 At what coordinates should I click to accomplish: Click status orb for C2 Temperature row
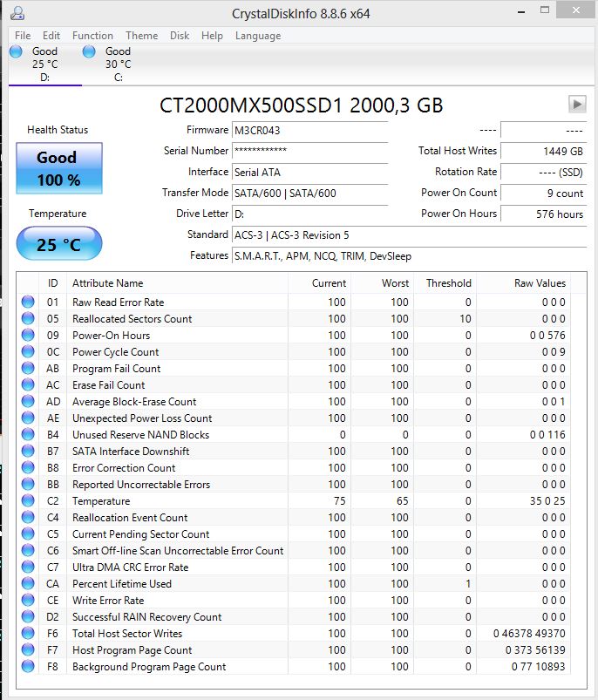tap(28, 500)
